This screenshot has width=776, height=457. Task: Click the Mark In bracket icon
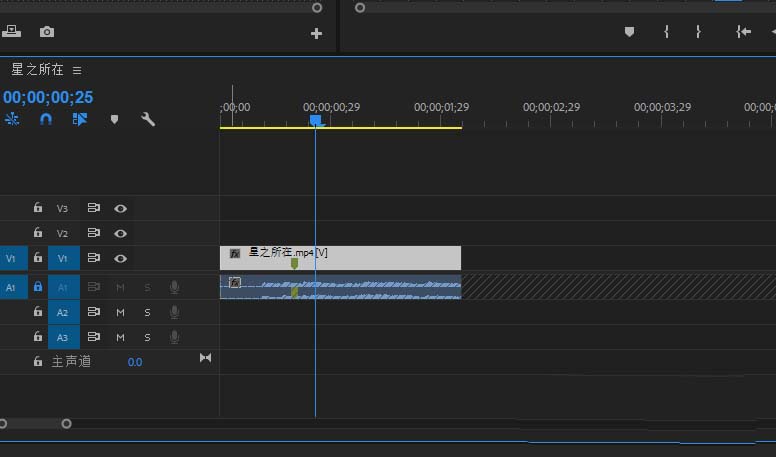[x=666, y=32]
